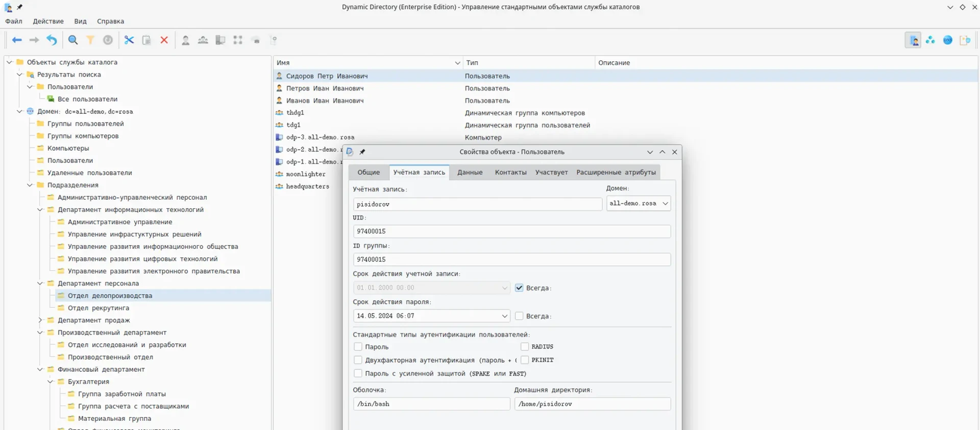Sort list by Имя column header
Screen dimensions: 980x430
tap(367, 63)
